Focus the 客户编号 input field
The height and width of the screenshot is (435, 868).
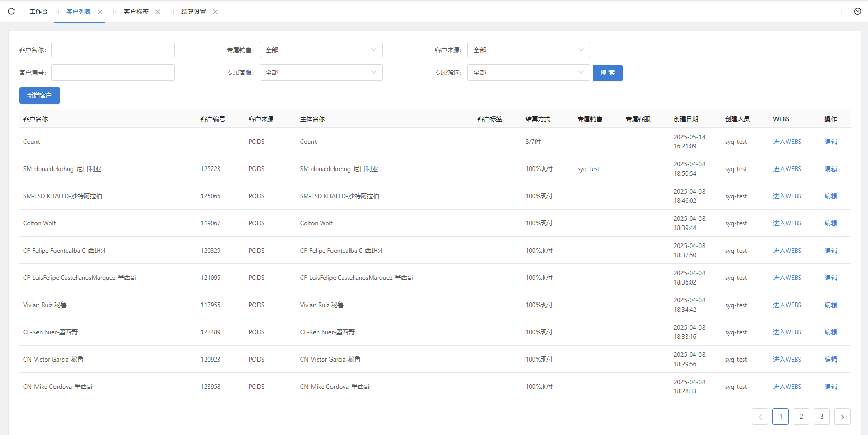(113, 72)
